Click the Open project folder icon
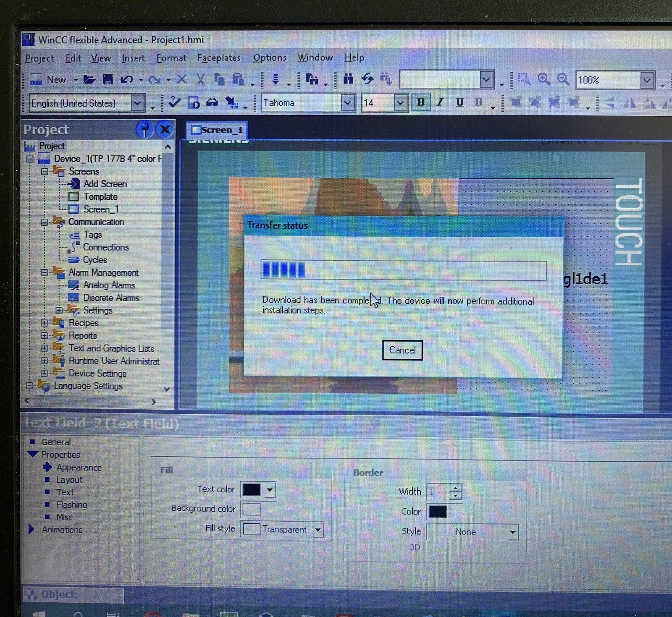672x617 pixels. (89, 79)
